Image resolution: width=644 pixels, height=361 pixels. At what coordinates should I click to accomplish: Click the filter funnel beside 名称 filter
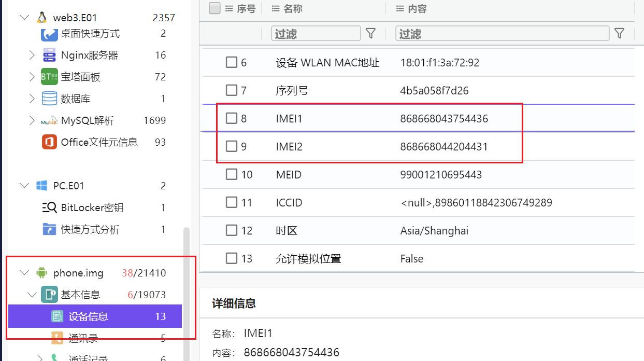coord(370,34)
